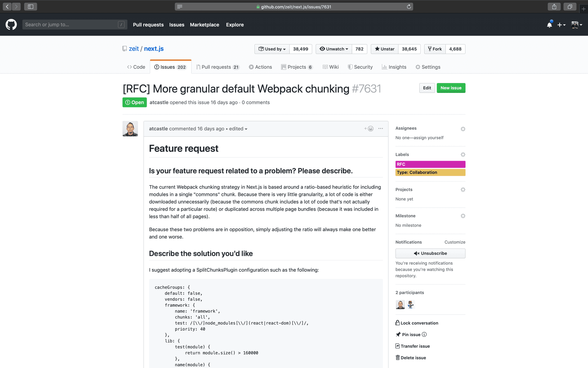The height and width of the screenshot is (368, 588).
Task: Select the Issues 202 tab
Action: click(171, 67)
